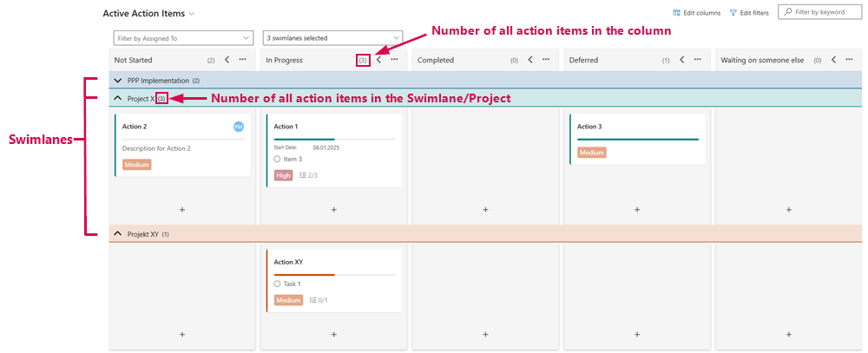Open Edit filters funnel icon
This screenshot has width=868, height=353.
[x=733, y=13]
